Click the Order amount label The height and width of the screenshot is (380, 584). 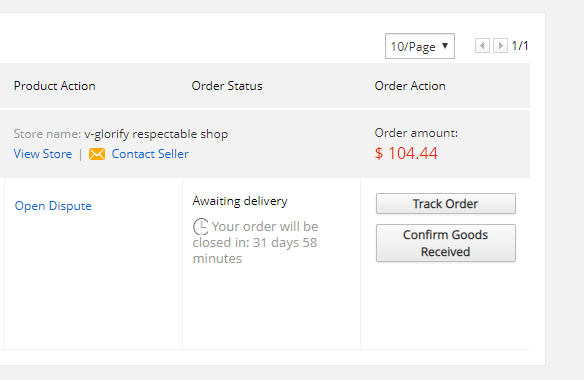pos(416,133)
